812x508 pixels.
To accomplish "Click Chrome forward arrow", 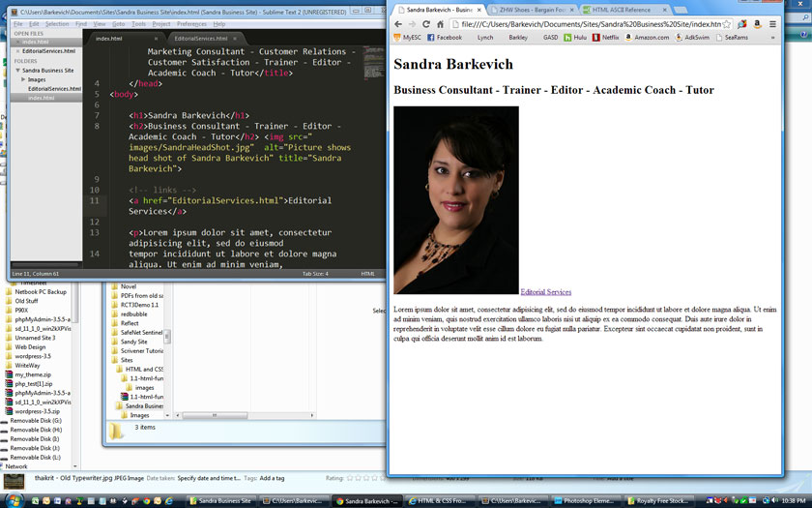I will click(x=412, y=24).
